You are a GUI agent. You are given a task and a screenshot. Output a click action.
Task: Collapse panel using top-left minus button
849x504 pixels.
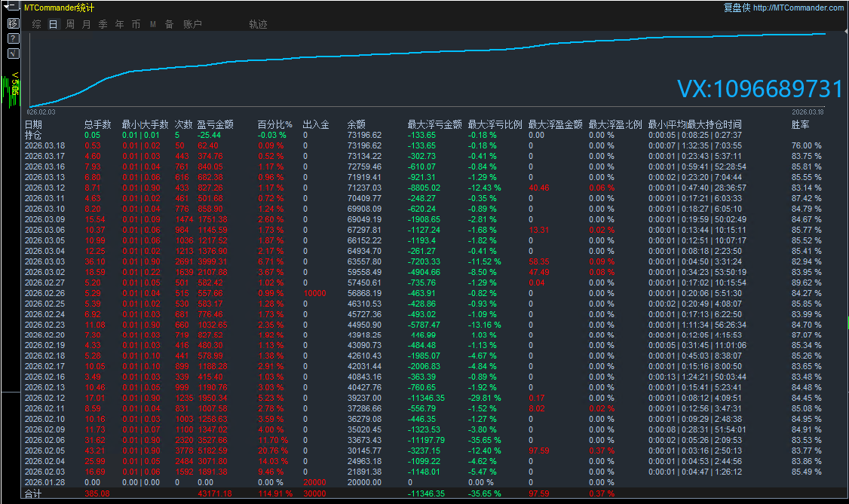click(x=13, y=8)
